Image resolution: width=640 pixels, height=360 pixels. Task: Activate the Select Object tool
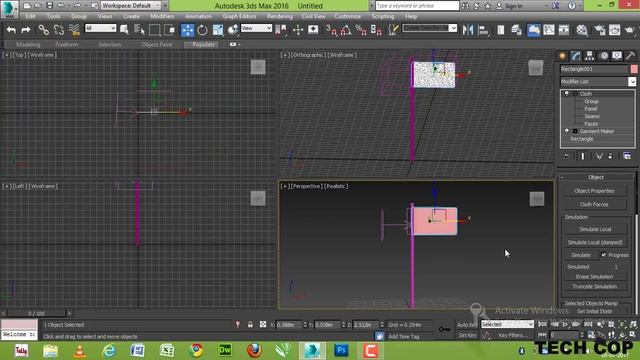(x=124, y=30)
